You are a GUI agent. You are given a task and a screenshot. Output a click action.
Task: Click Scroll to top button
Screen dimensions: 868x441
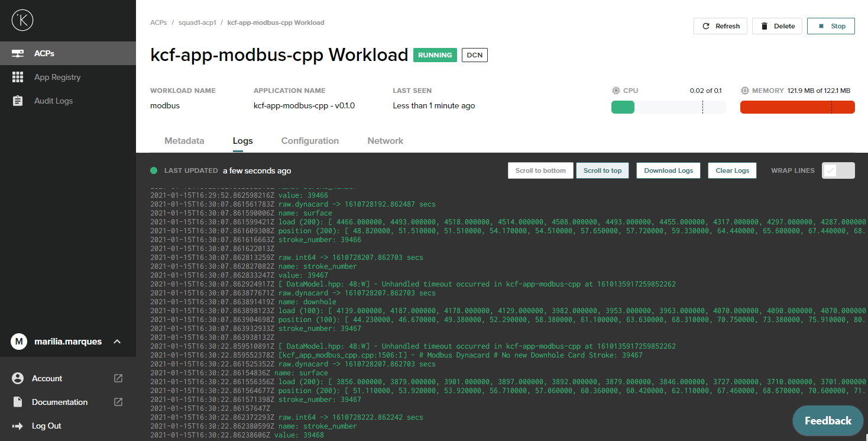point(603,170)
